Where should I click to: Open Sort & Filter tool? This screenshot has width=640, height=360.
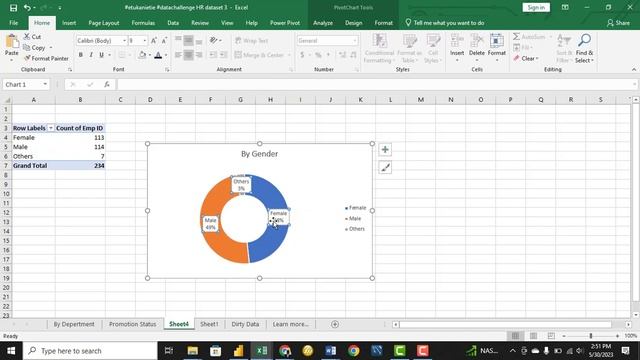click(564, 48)
